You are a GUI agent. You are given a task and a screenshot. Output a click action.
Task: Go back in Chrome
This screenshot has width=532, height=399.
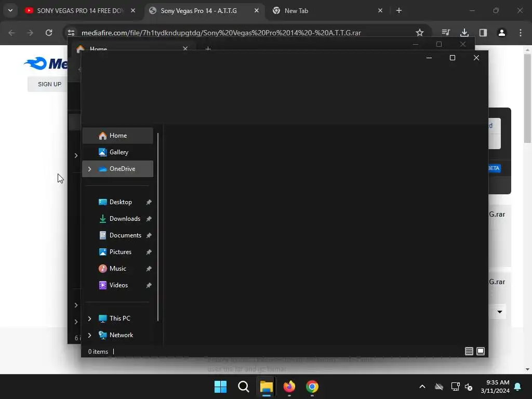coord(12,33)
